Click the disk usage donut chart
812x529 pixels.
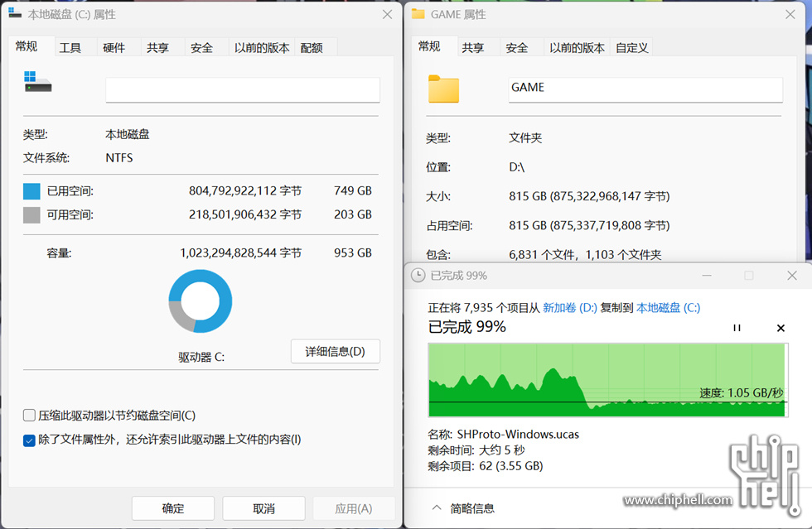tap(201, 301)
